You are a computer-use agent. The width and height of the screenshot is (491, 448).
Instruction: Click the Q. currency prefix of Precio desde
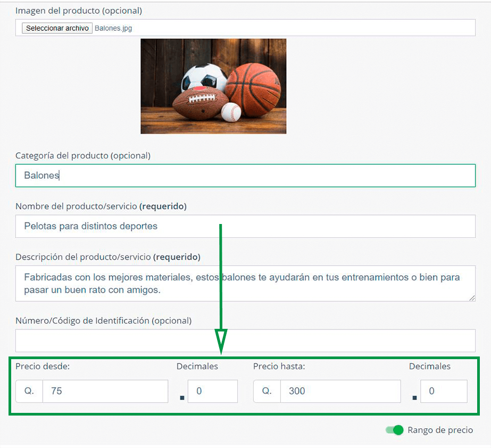[x=29, y=391]
